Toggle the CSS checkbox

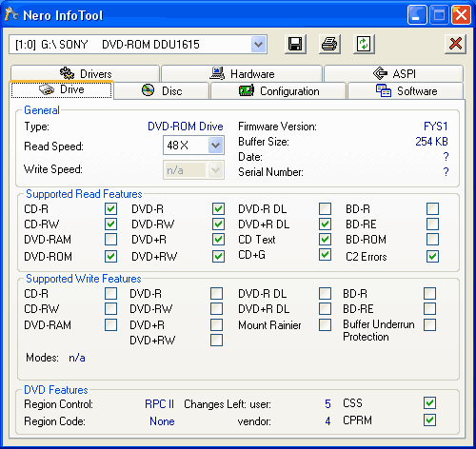point(429,403)
